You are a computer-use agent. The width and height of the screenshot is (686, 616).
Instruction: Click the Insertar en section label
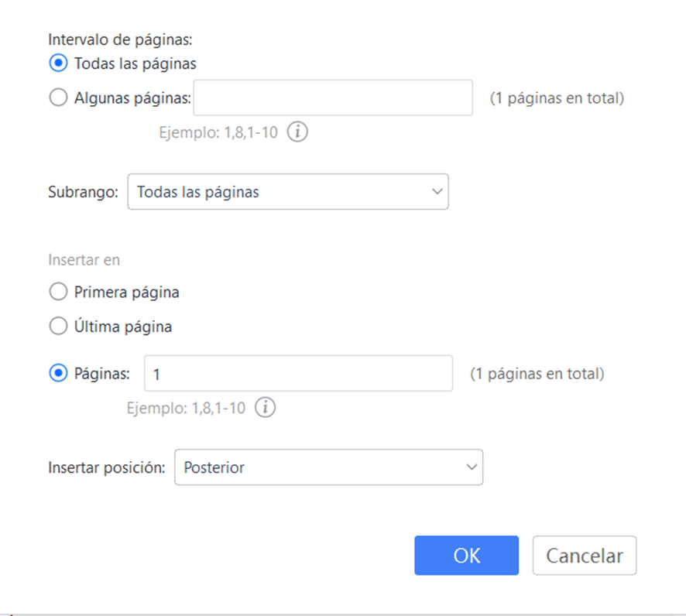(84, 261)
